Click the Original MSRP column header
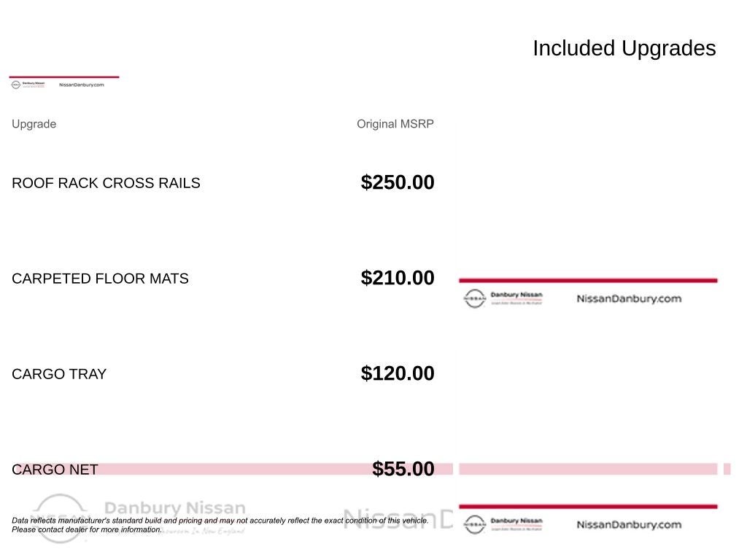Screen dimensions: 747x560 395,124
